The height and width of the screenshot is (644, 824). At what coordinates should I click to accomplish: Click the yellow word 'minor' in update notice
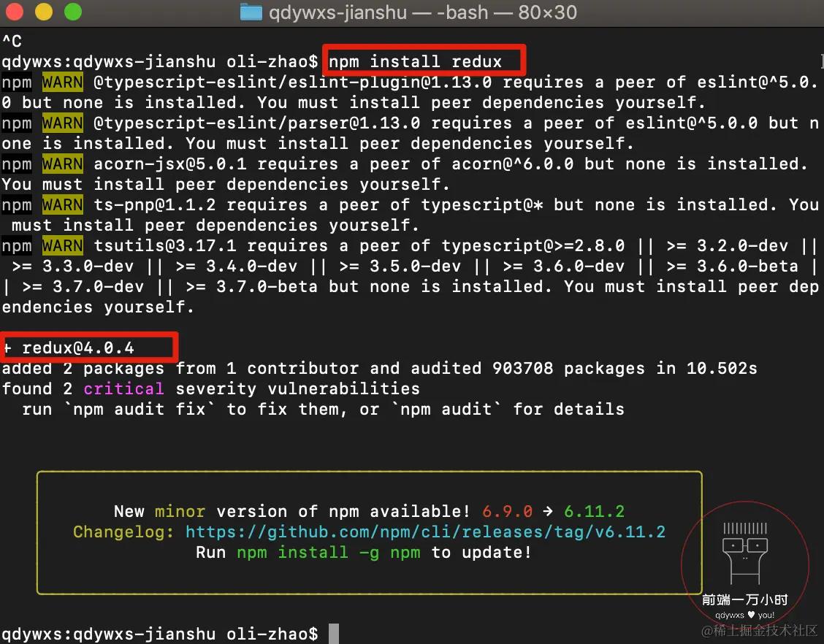coord(180,512)
